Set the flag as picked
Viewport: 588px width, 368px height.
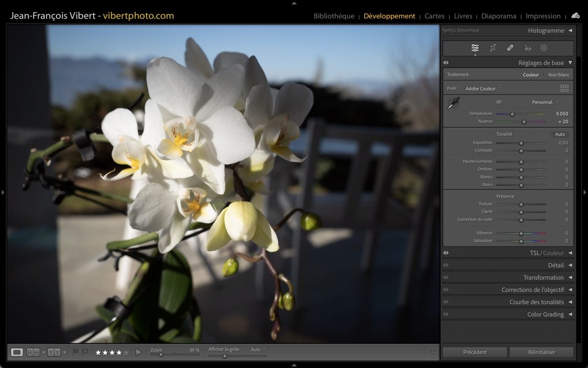75,352
